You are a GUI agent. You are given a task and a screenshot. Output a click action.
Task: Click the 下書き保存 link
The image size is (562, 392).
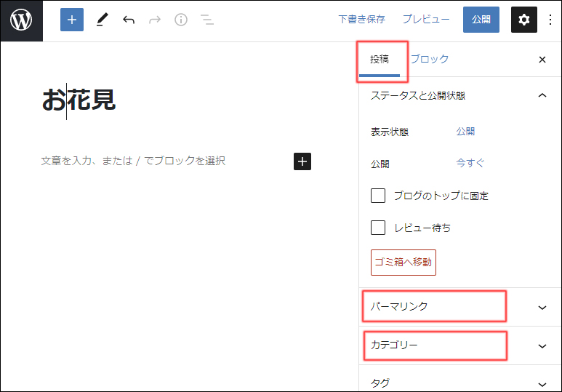pyautogui.click(x=361, y=20)
